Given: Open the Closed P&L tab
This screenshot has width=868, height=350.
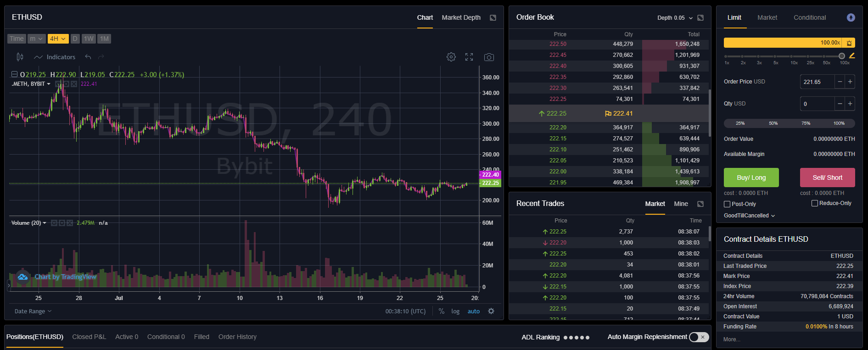Looking at the screenshot, I should click(89, 337).
